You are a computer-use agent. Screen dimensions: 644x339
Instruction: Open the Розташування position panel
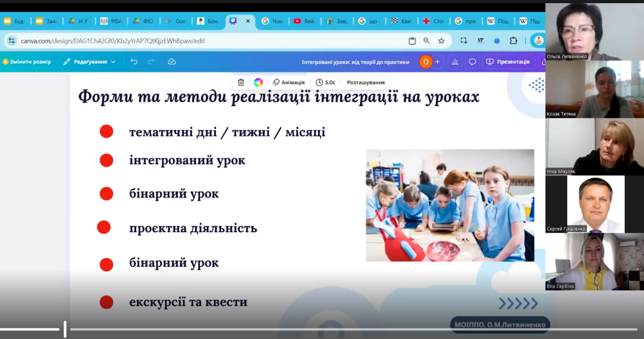pyautogui.click(x=365, y=82)
